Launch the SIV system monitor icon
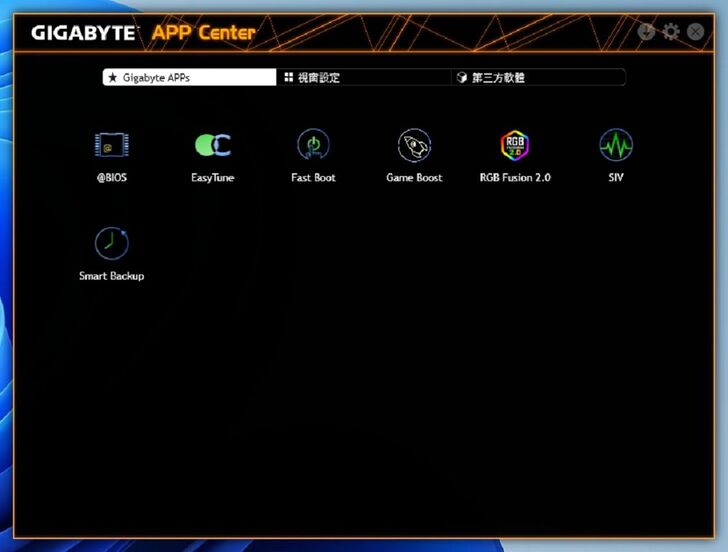Viewport: 728px width, 552px height. [616, 145]
